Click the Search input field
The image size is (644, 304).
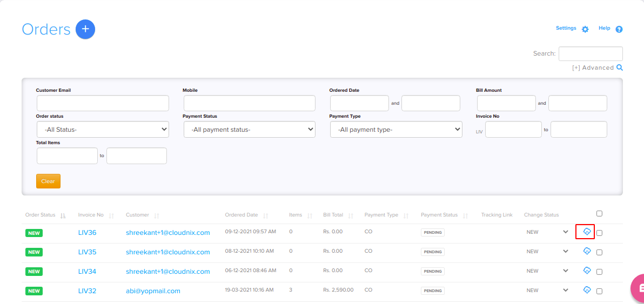click(591, 54)
